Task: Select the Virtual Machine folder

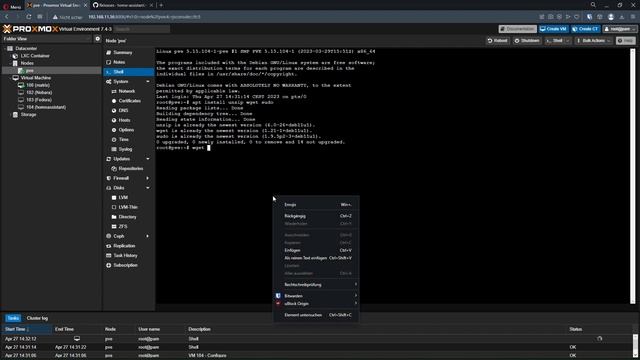Action: pyautogui.click(x=36, y=78)
